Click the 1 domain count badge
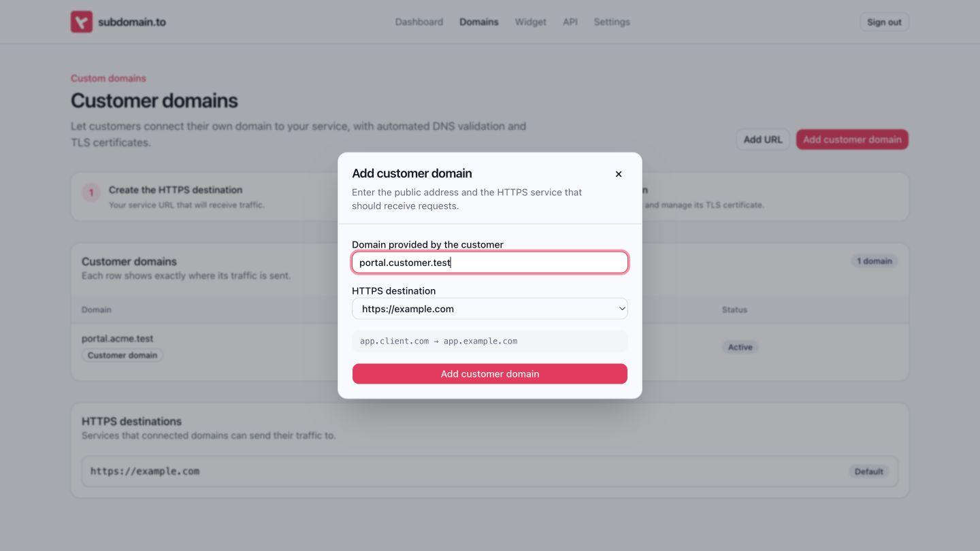The height and width of the screenshot is (551, 980). (x=875, y=261)
